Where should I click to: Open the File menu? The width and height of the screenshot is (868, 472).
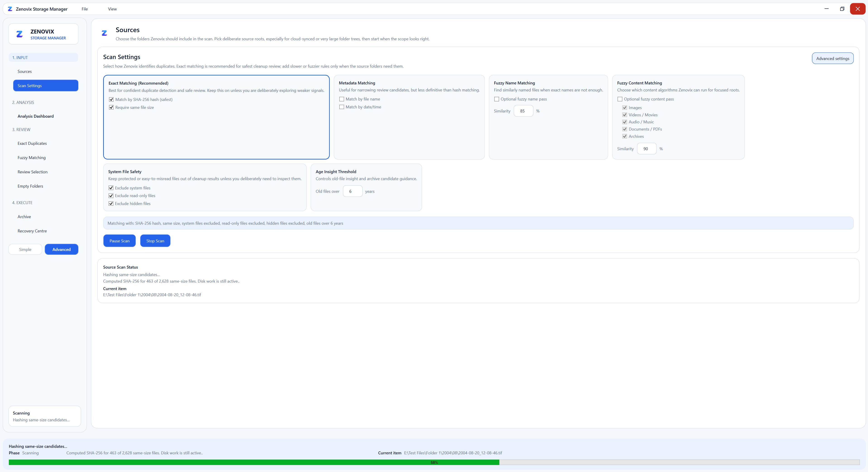tap(85, 9)
